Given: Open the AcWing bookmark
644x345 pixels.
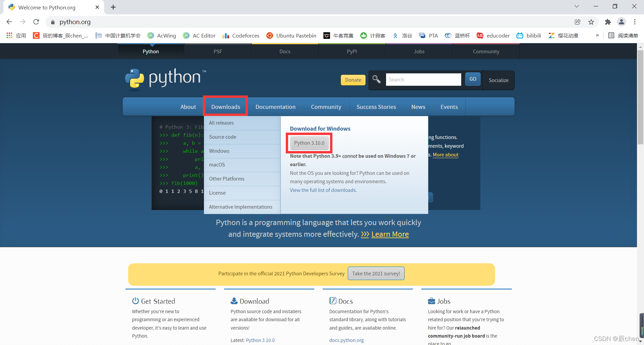Looking at the screenshot, I should click(x=162, y=36).
